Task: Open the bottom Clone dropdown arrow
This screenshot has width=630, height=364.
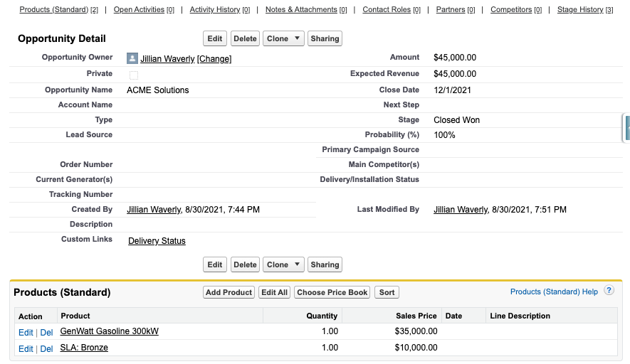Action: click(297, 264)
